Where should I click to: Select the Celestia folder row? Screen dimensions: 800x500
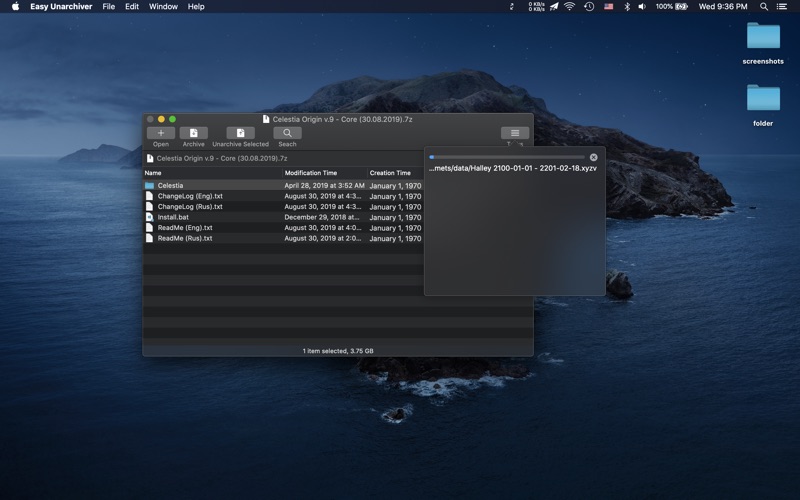tap(283, 185)
